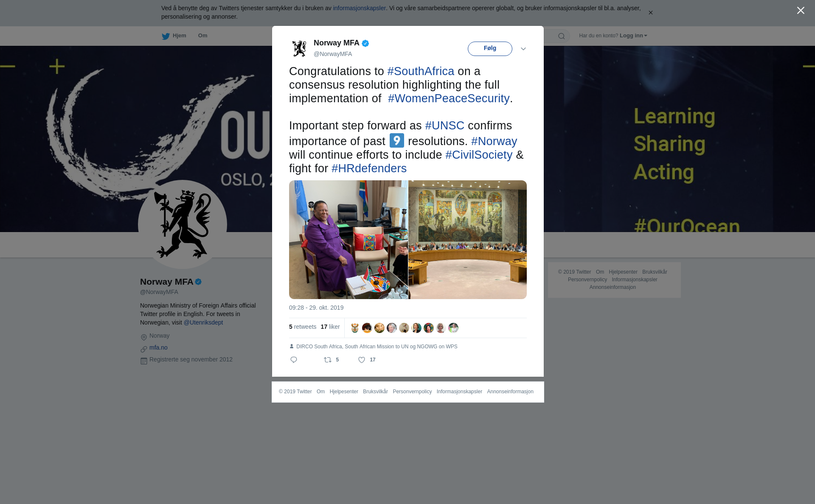Open the Logg inn dropdown
The image size is (815, 504).
(x=633, y=36)
